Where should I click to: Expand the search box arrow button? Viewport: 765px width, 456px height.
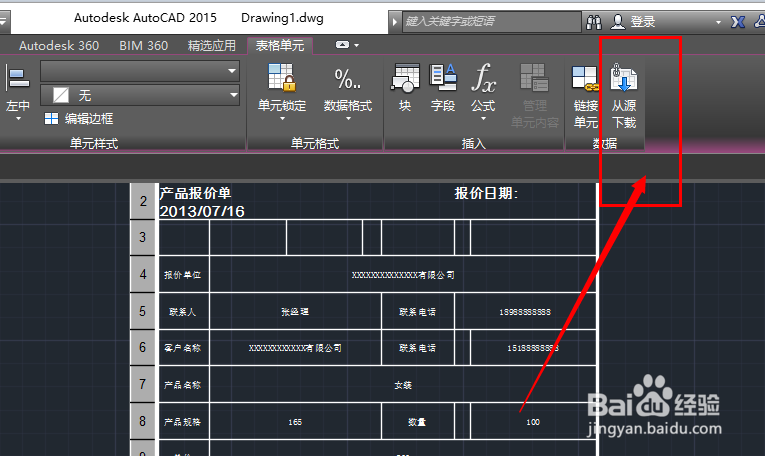[x=395, y=22]
